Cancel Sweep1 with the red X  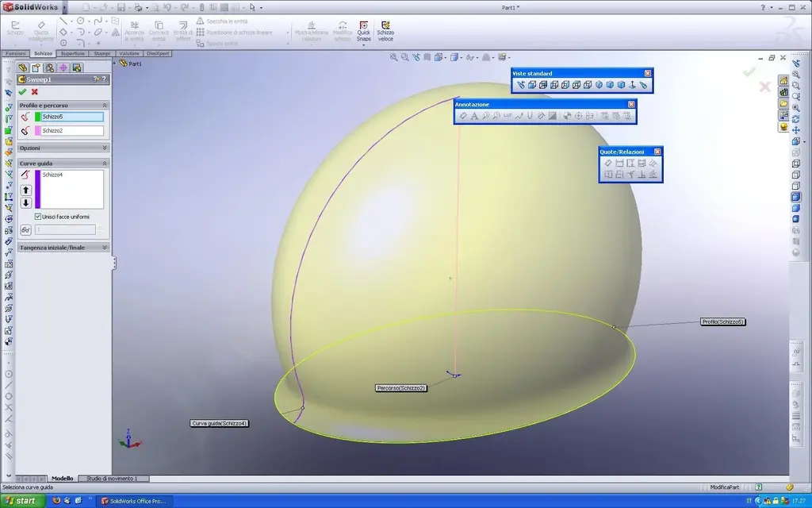[35, 92]
